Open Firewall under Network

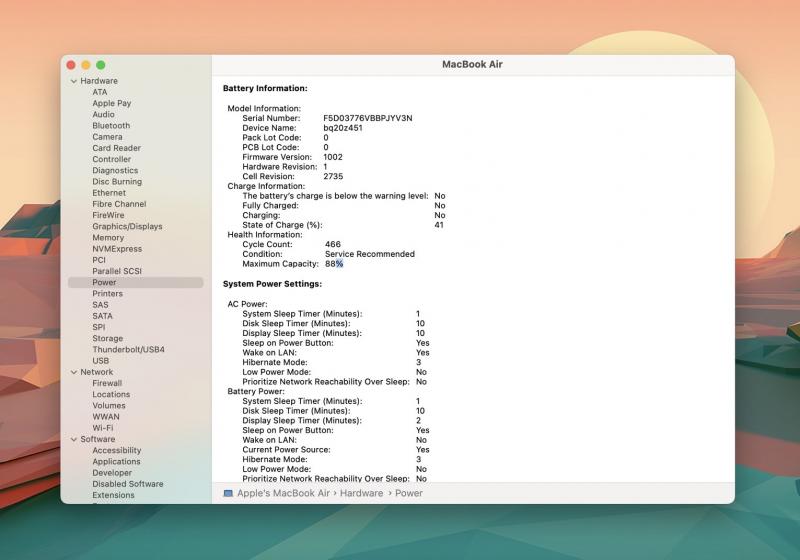[107, 384]
